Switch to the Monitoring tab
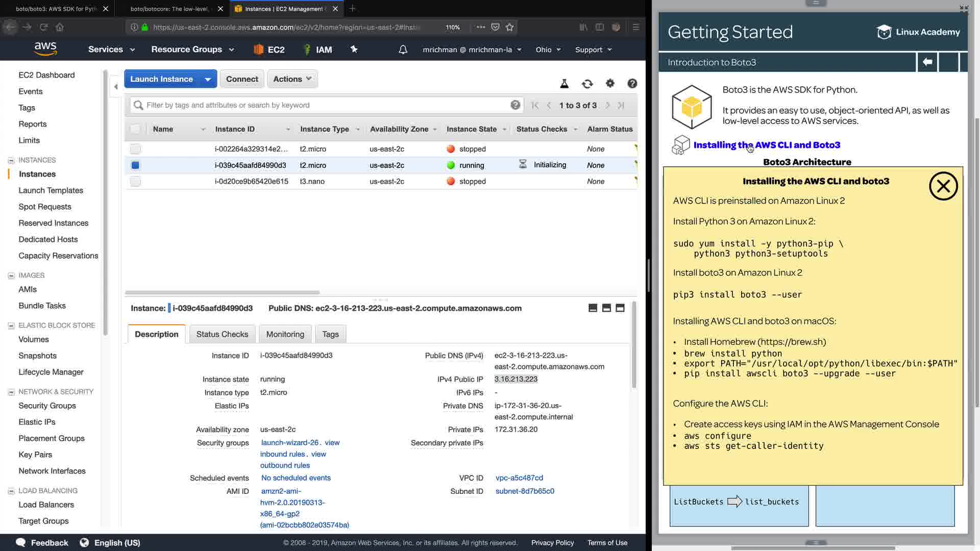Image resolution: width=980 pixels, height=551 pixels. (x=285, y=334)
